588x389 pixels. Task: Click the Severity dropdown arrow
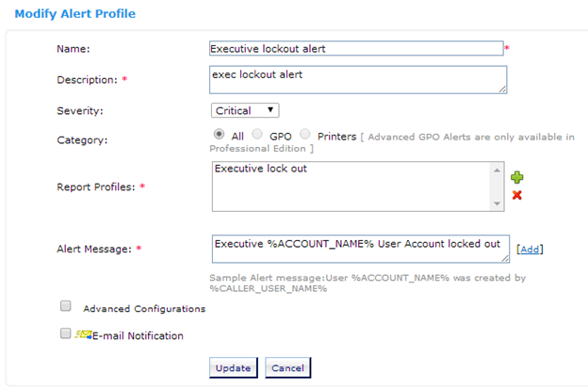click(x=270, y=110)
